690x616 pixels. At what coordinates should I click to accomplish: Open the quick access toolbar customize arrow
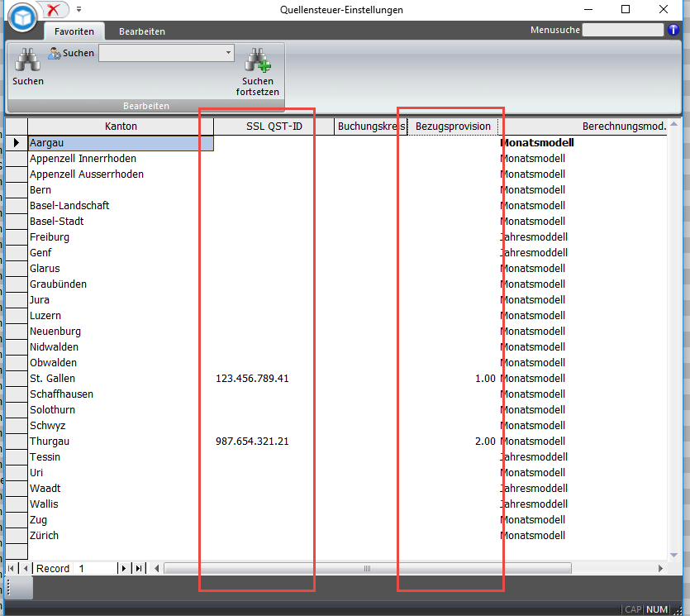tap(79, 10)
